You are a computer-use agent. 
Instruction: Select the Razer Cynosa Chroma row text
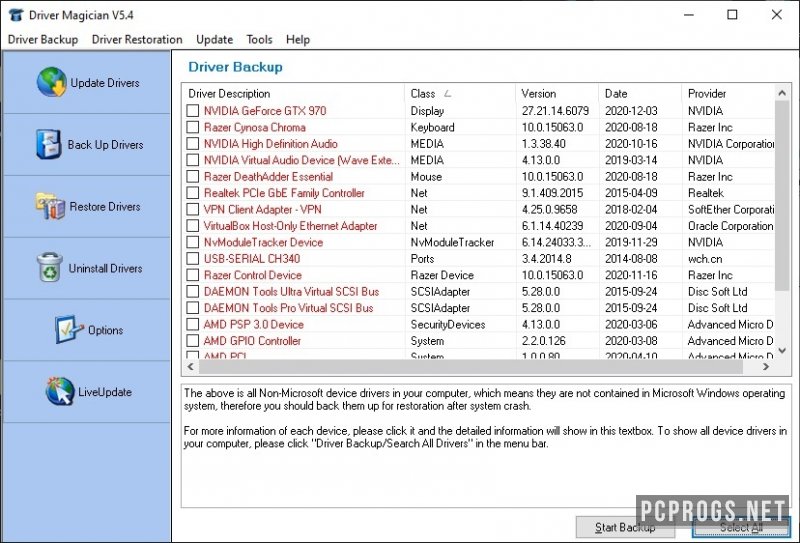[x=255, y=127]
